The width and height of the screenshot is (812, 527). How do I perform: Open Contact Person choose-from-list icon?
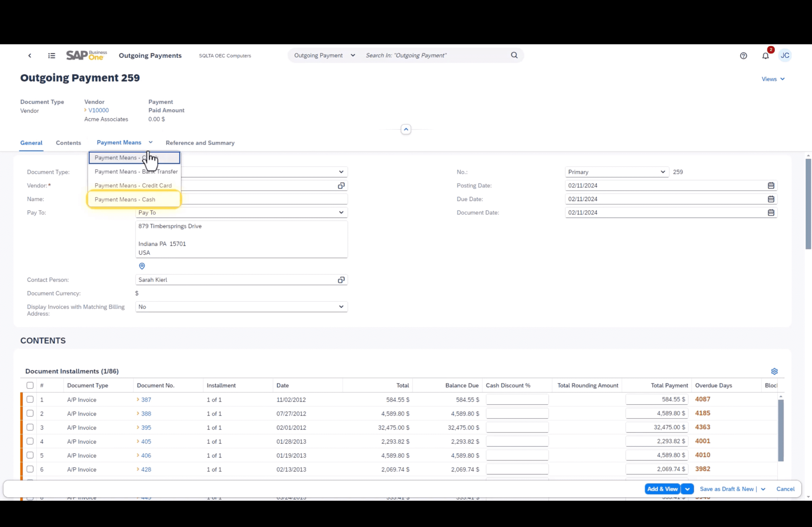341,280
